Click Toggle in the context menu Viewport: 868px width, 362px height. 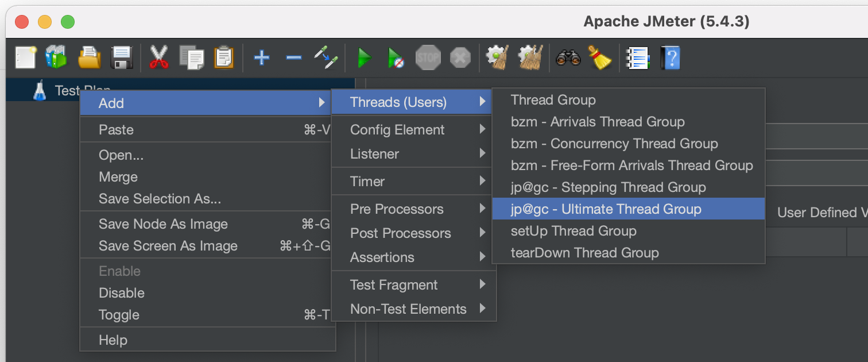[x=207, y=315]
